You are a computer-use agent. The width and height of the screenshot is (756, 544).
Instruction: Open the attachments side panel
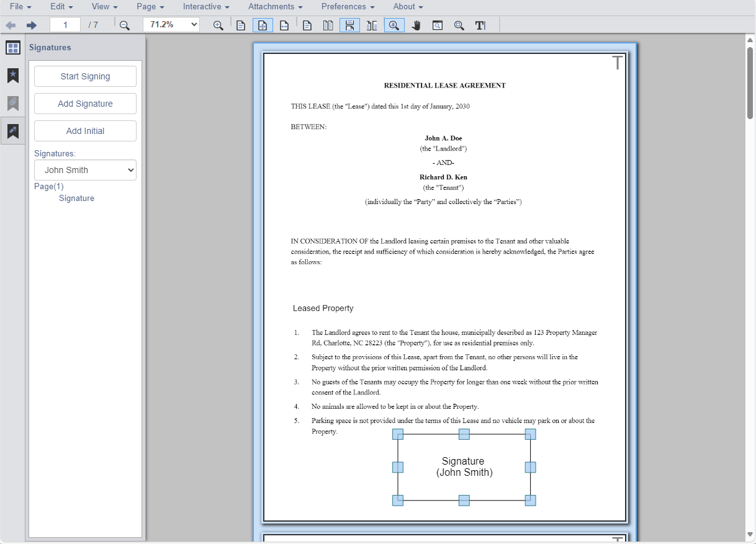pos(13,103)
